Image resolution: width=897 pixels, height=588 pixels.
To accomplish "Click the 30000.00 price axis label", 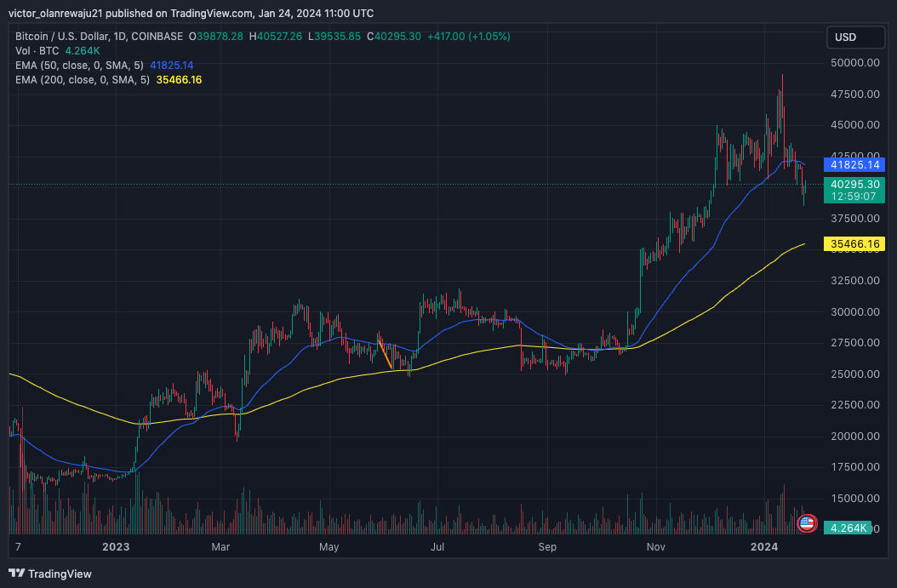I will tap(855, 311).
